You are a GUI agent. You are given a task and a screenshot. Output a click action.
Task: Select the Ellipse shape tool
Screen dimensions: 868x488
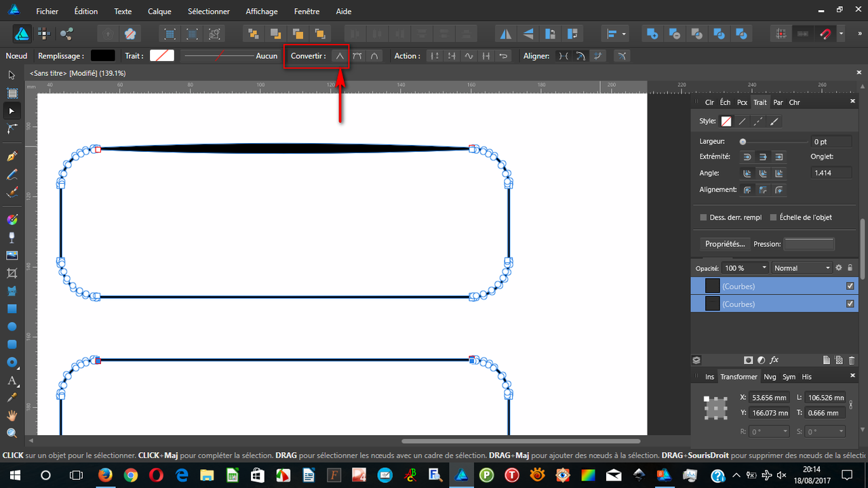coord(12,327)
